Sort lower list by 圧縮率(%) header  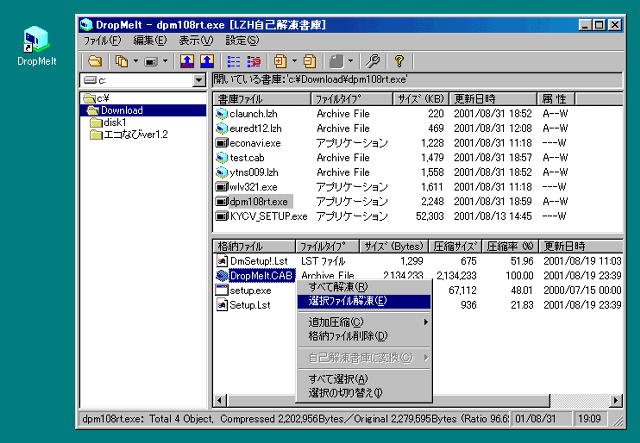point(510,246)
